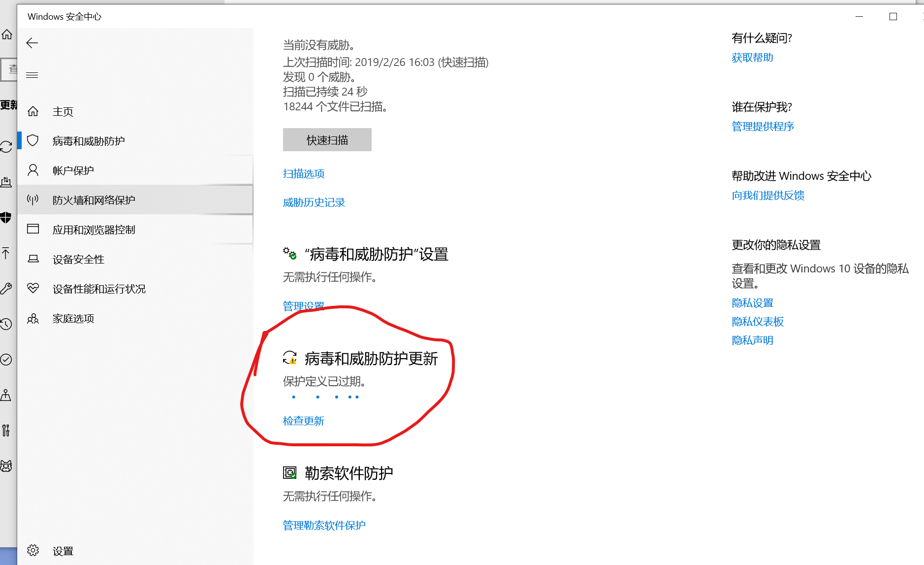Click the person icon beside 帐户保护

[x=33, y=170]
